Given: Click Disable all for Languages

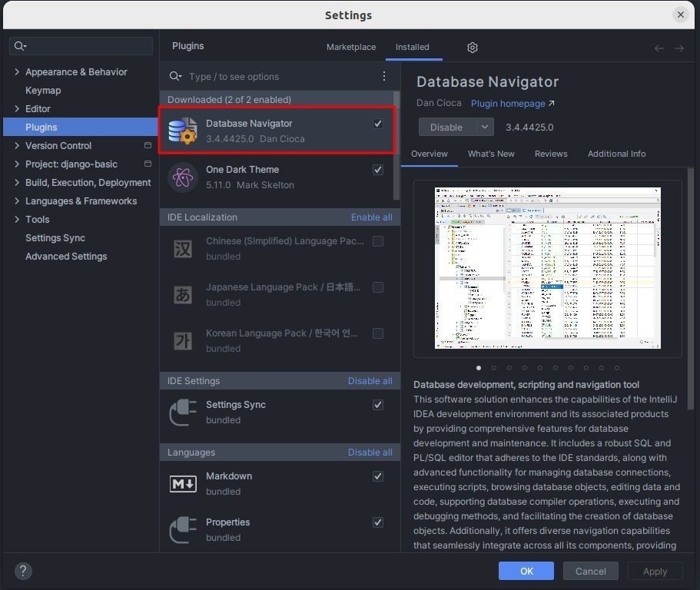Looking at the screenshot, I should click(370, 452).
